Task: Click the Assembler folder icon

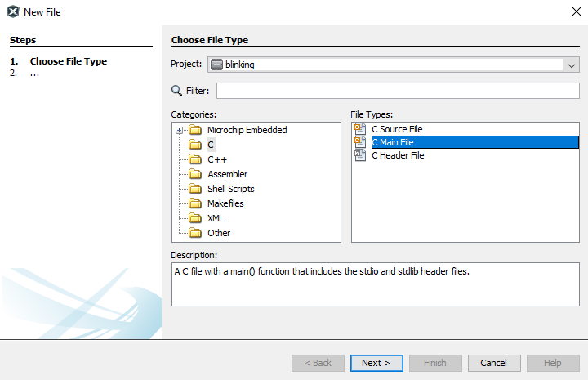Action: (195, 174)
